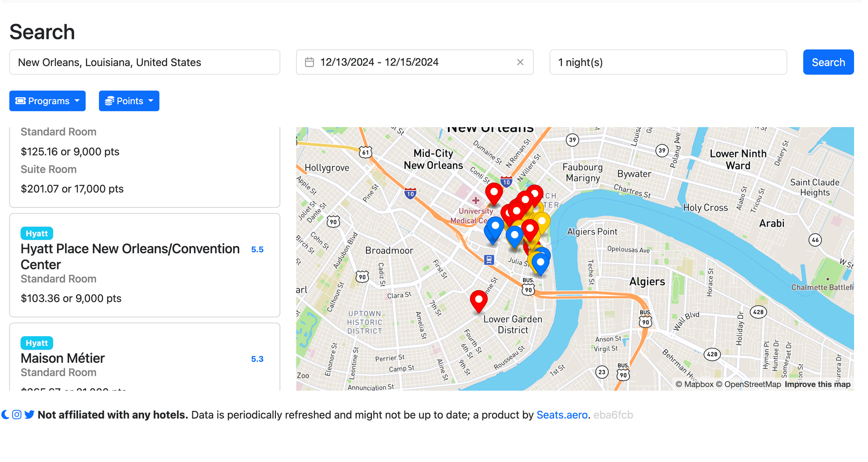Open Hyatt Place New Orleans/Convention Center listing
The height and width of the screenshot is (462, 868).
130,256
